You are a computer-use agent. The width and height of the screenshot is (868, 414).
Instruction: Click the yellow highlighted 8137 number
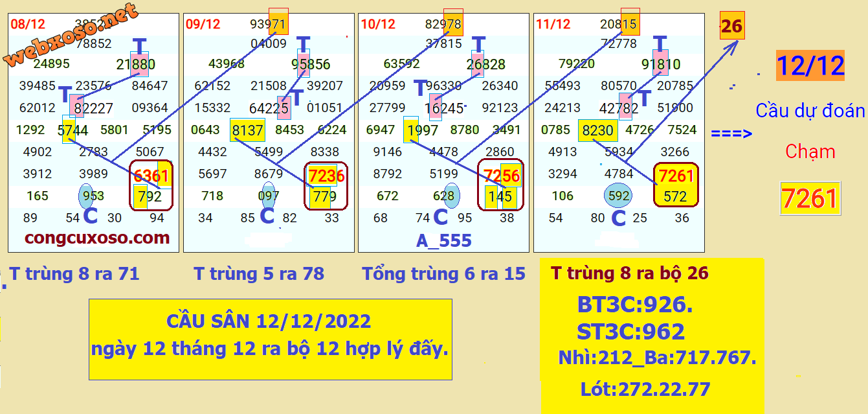(x=247, y=130)
